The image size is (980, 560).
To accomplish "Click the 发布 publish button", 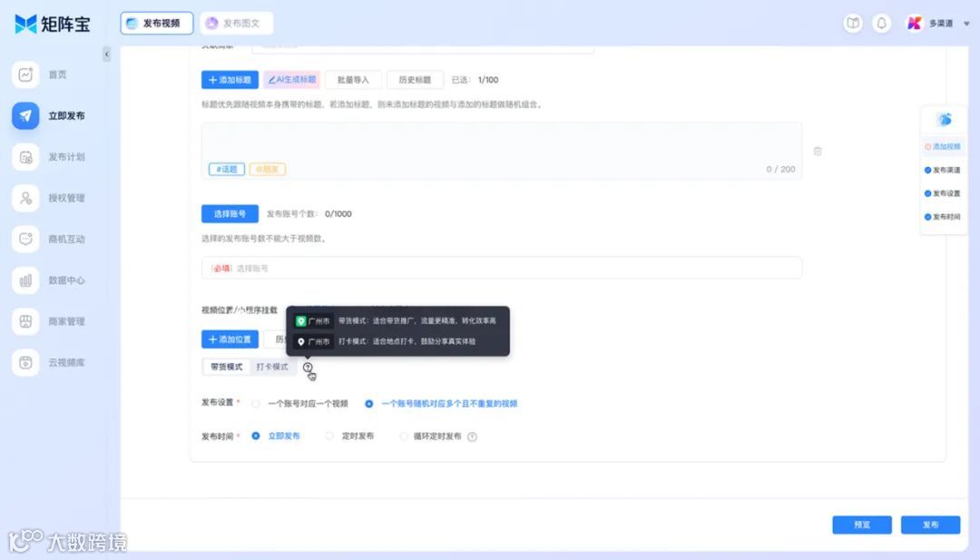I will (x=930, y=525).
